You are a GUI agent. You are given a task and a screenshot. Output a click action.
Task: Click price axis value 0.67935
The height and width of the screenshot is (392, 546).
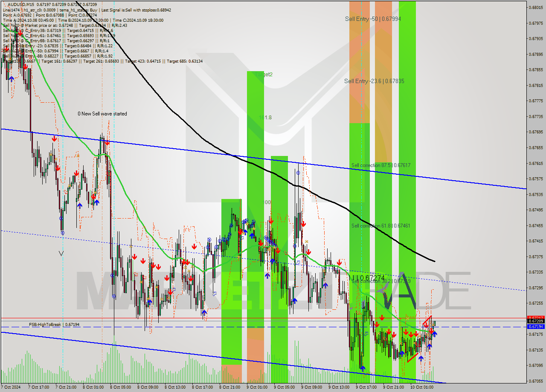click(536, 38)
